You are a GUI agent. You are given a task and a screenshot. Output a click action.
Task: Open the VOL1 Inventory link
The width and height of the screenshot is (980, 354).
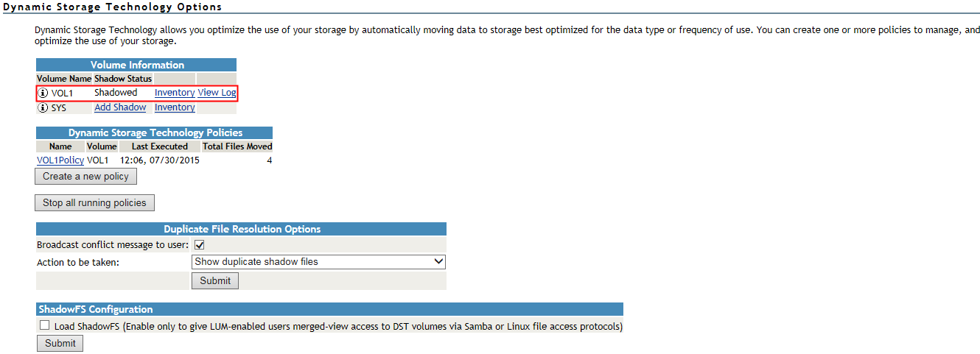pyautogui.click(x=175, y=93)
